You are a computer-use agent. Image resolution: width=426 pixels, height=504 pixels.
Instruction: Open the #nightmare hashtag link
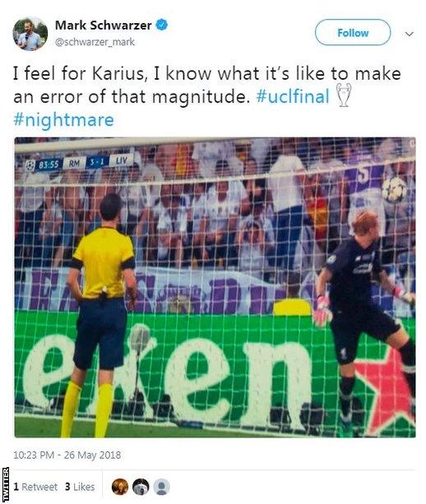click(63, 119)
